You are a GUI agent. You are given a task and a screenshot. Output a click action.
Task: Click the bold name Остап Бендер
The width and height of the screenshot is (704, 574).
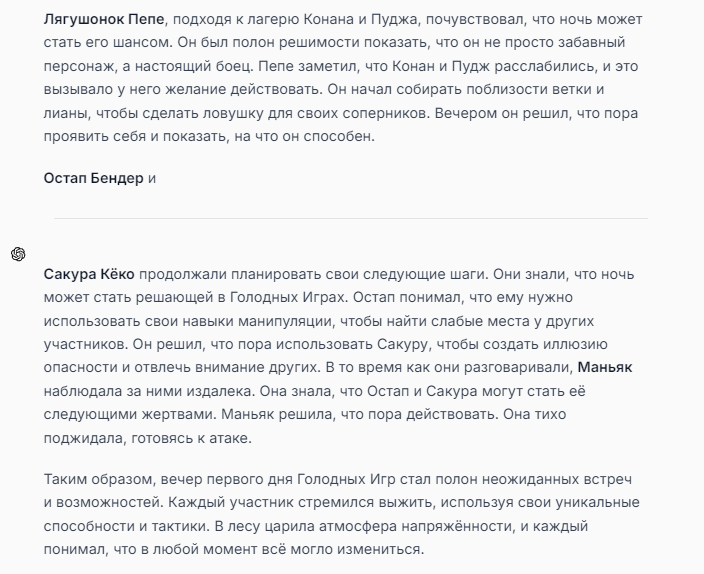(93, 178)
